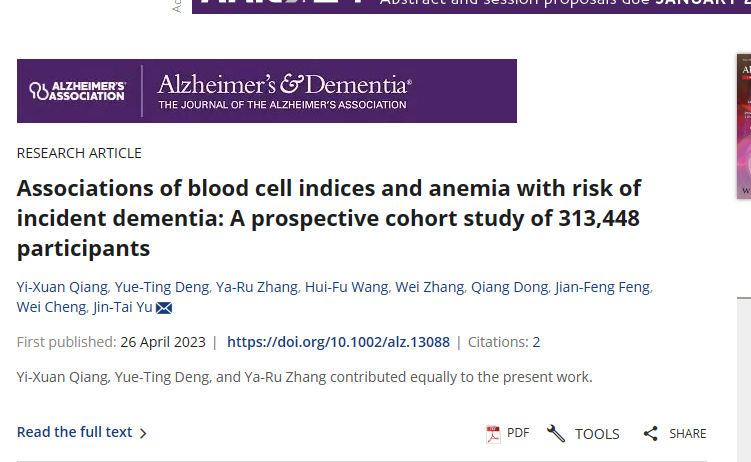Click author Ya-Ru Zhang

tap(256, 288)
